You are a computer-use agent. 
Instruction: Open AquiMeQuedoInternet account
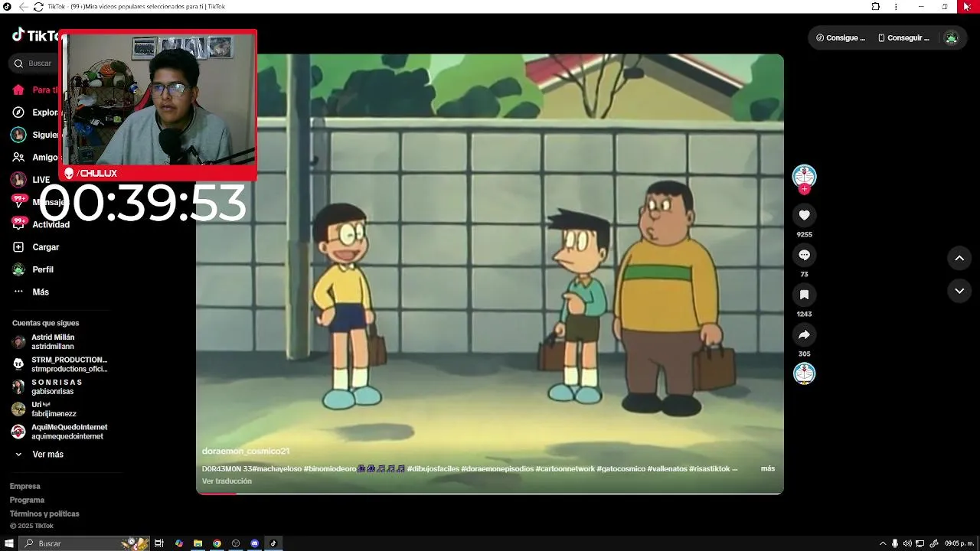59,432
